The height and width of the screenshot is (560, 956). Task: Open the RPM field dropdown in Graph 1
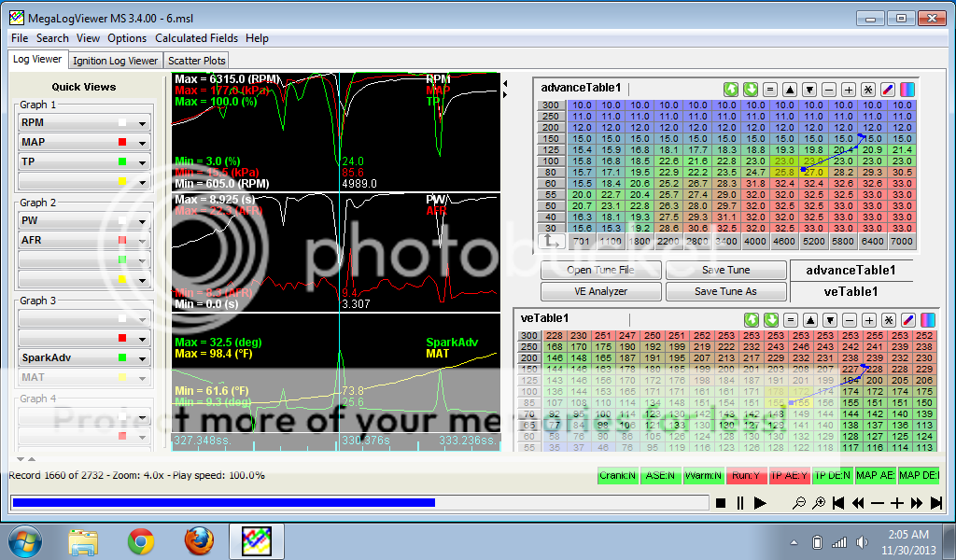point(143,123)
